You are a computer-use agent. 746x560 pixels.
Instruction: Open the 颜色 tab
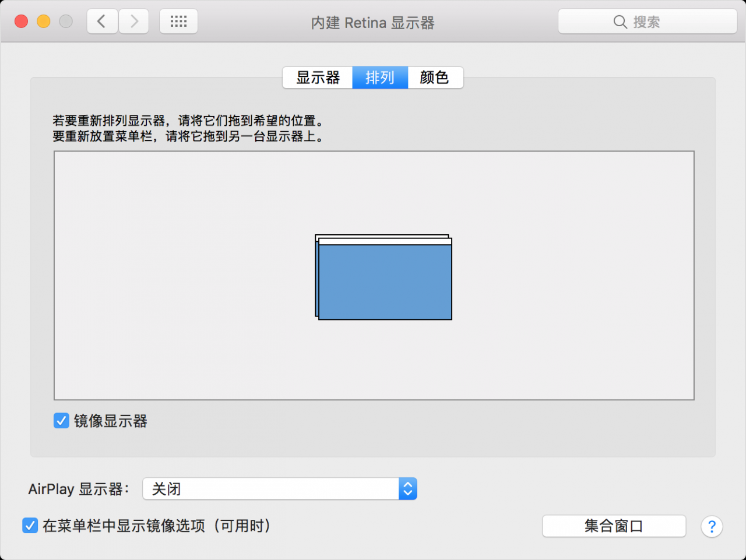point(435,78)
